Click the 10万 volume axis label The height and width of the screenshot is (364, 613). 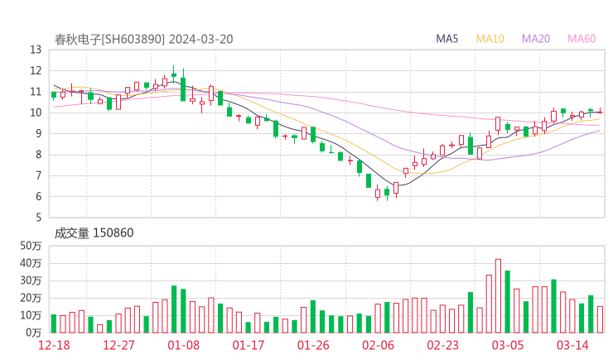tap(31, 315)
